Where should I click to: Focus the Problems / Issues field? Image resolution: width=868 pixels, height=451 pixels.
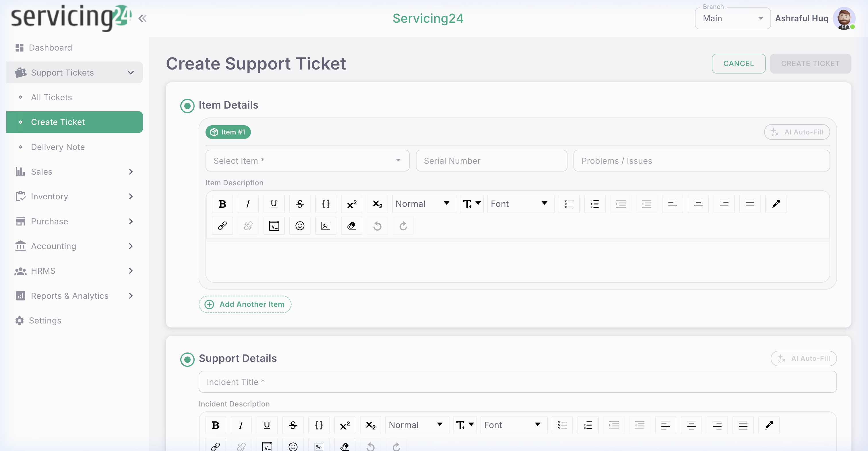pyautogui.click(x=702, y=161)
